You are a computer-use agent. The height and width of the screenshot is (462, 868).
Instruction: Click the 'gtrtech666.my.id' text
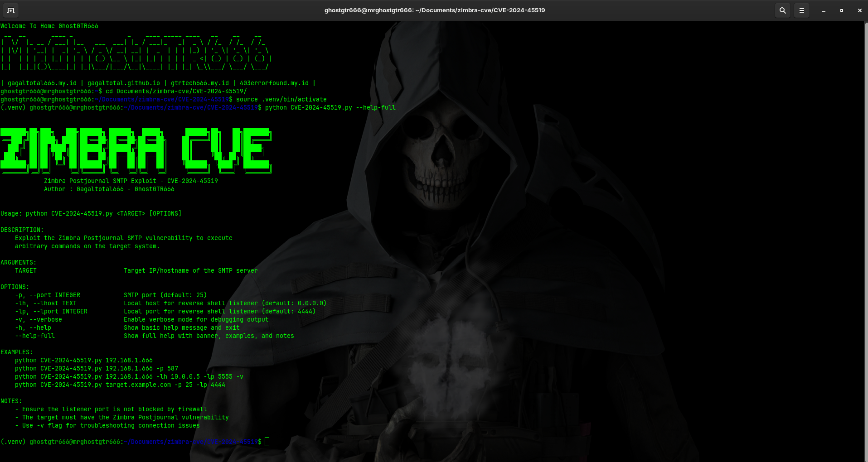(x=200, y=83)
